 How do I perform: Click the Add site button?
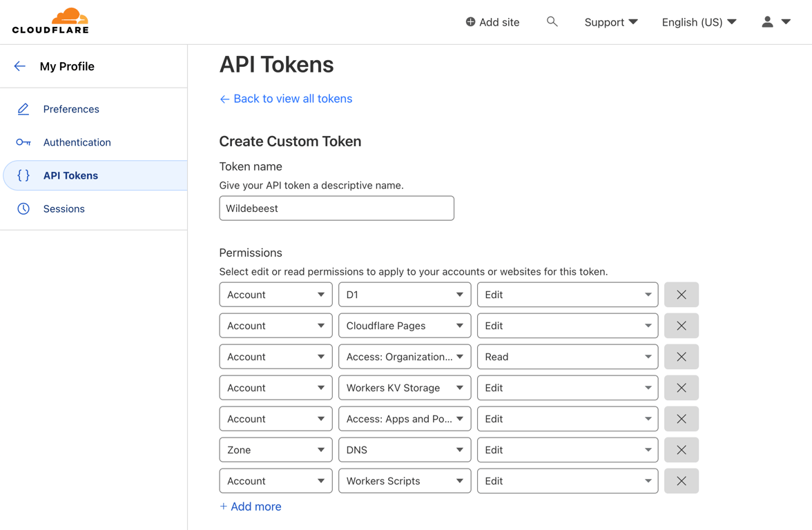[492, 22]
